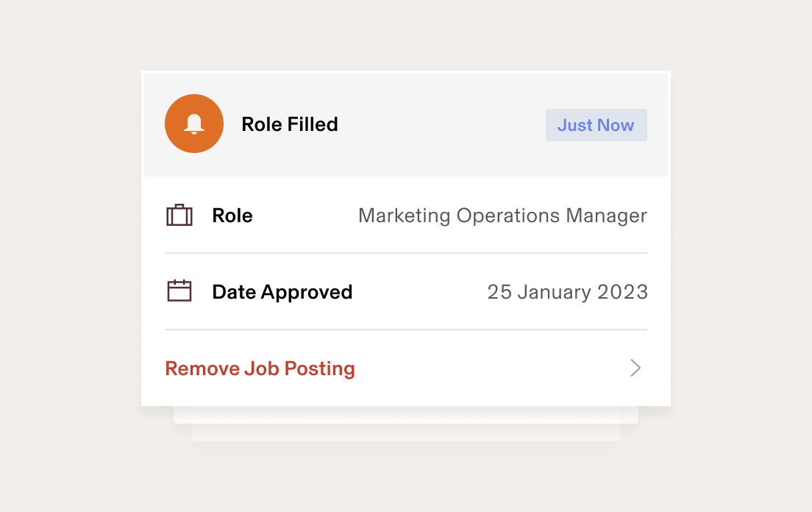Screen dimensions: 812x512
Task: Click the bell inside the orange circle
Action: [x=193, y=124]
